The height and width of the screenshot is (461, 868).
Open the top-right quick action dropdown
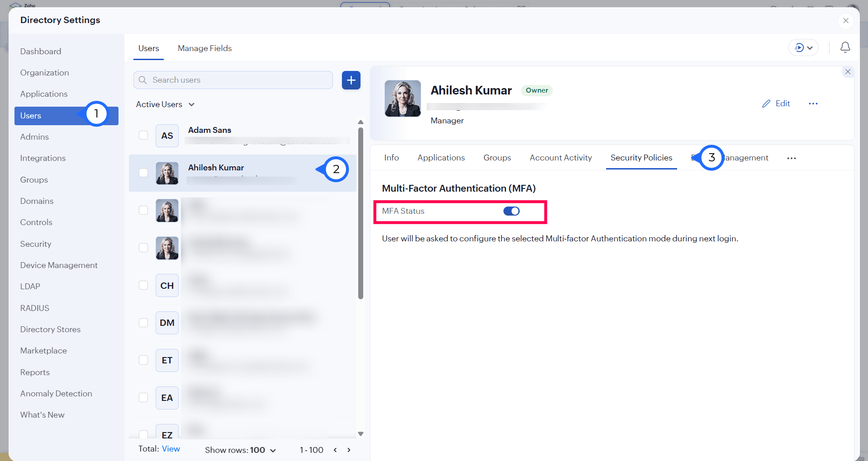pos(803,48)
